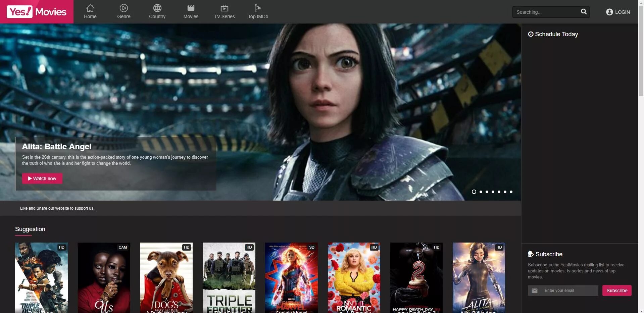Click the pink Subscribe button
This screenshot has width=644, height=313.
pos(617,291)
